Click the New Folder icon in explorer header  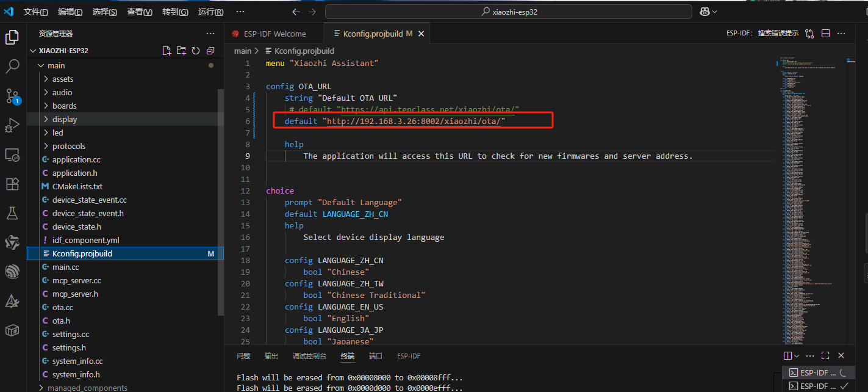tap(181, 51)
